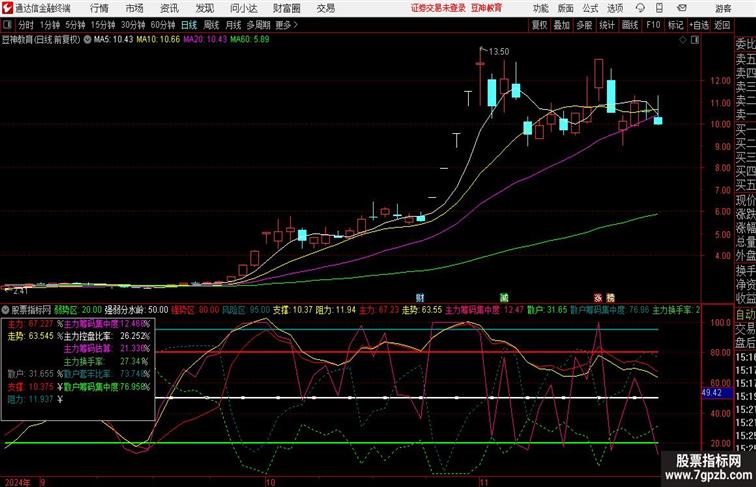Select the 日线 daily period tab
This screenshot has height=487, width=756.
point(189,25)
